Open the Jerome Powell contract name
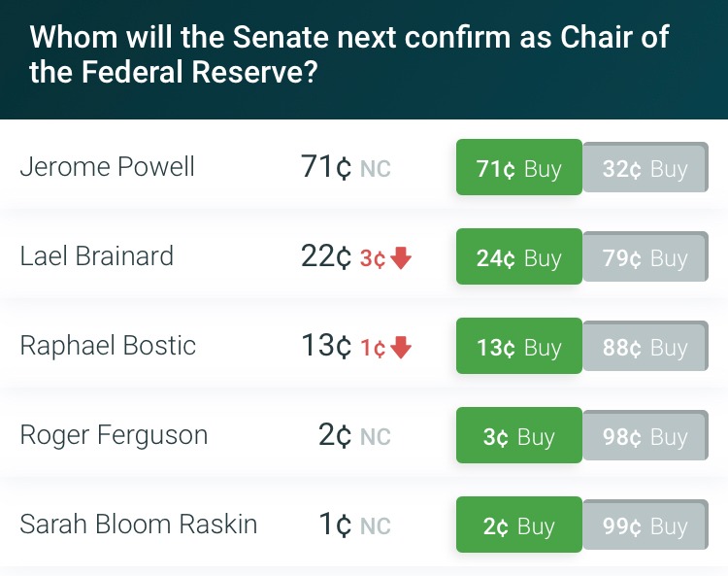This screenshot has width=728, height=576. tap(107, 167)
